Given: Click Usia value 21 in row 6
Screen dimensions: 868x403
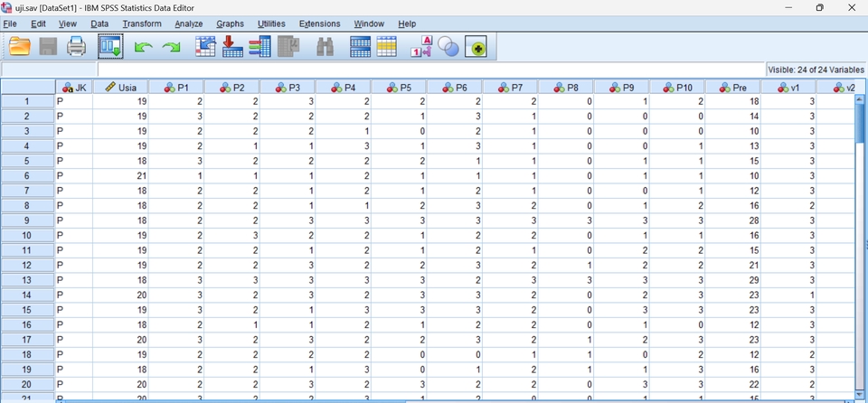Looking at the screenshot, I should (120, 176).
